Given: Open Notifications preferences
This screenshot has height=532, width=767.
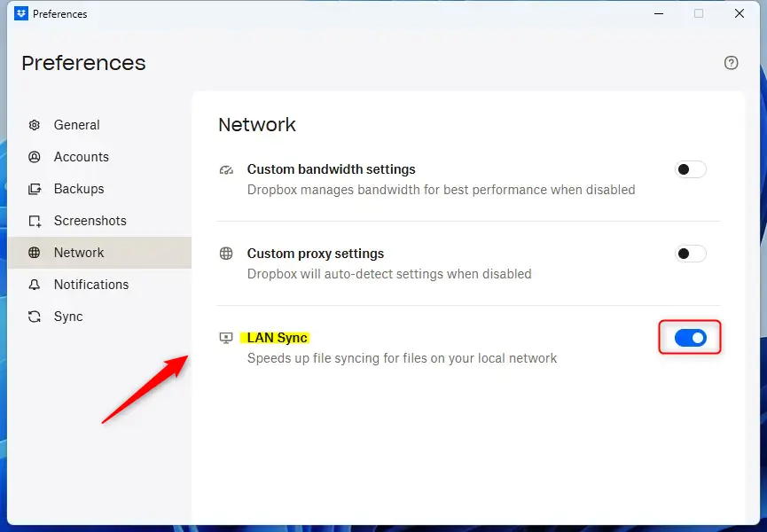Looking at the screenshot, I should point(100,285).
